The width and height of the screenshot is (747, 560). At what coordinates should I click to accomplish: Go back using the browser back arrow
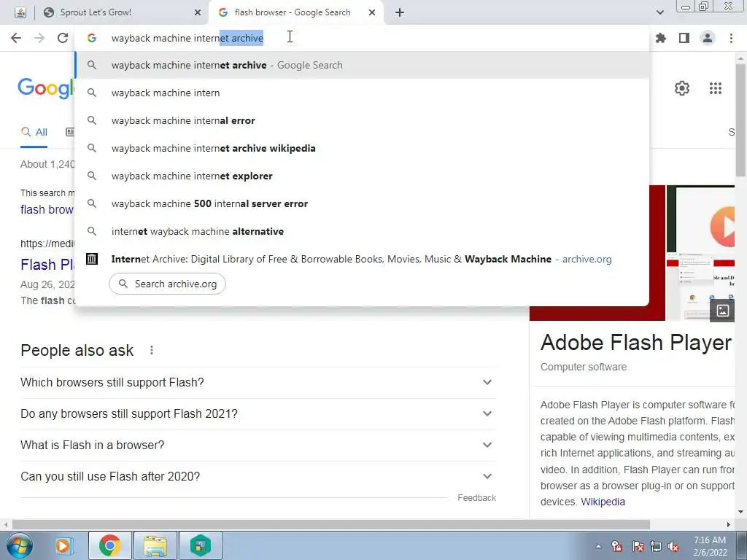[16, 38]
